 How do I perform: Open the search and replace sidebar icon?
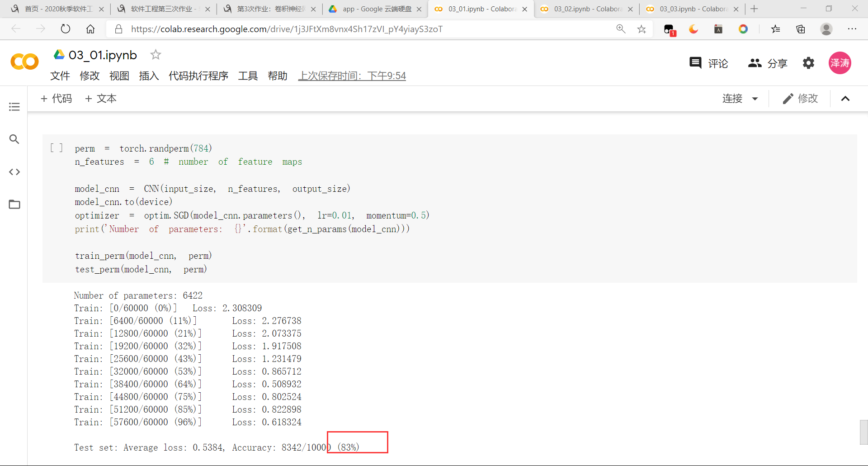(x=14, y=139)
